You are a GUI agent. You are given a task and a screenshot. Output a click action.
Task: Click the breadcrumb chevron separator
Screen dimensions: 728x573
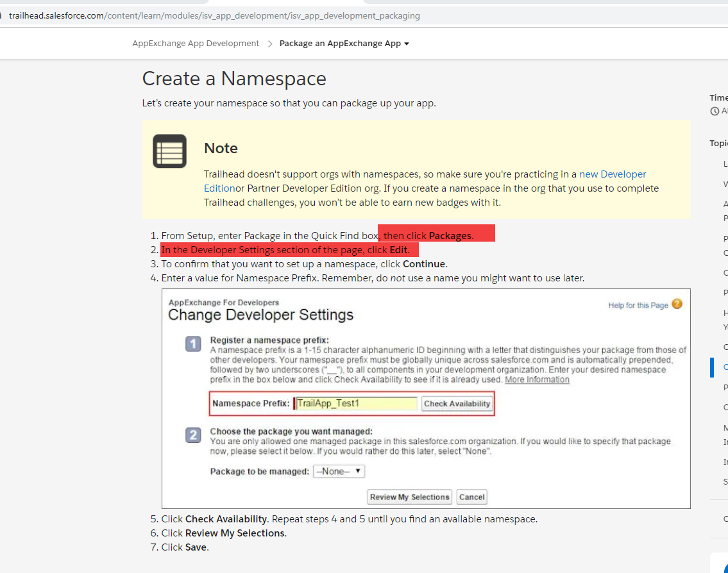click(269, 44)
